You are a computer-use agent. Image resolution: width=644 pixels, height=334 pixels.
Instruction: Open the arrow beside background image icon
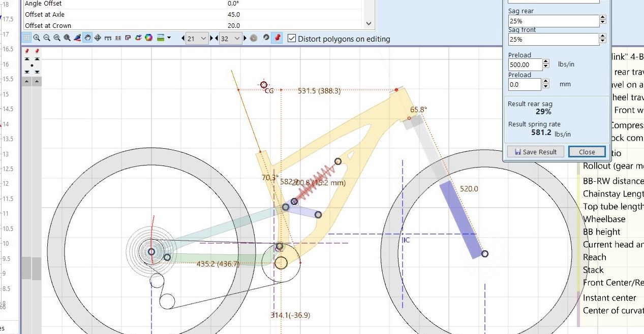[x=169, y=38]
